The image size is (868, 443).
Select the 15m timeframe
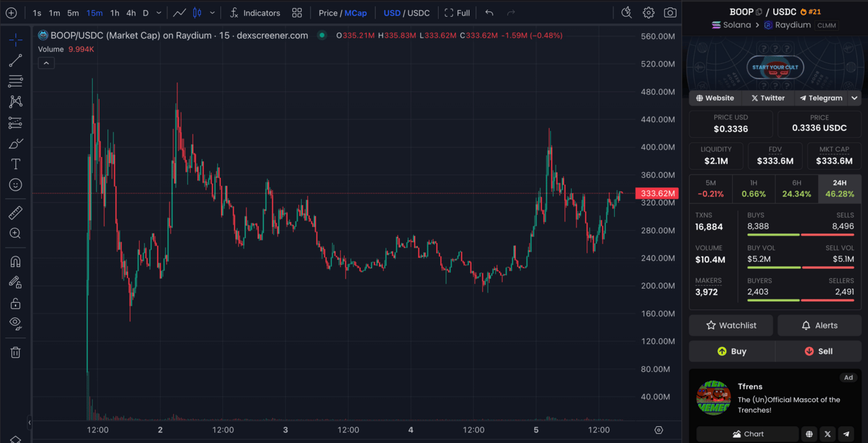(x=95, y=13)
